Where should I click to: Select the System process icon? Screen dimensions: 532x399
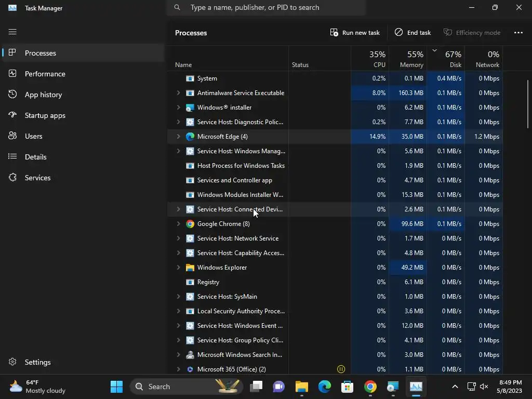coord(190,78)
